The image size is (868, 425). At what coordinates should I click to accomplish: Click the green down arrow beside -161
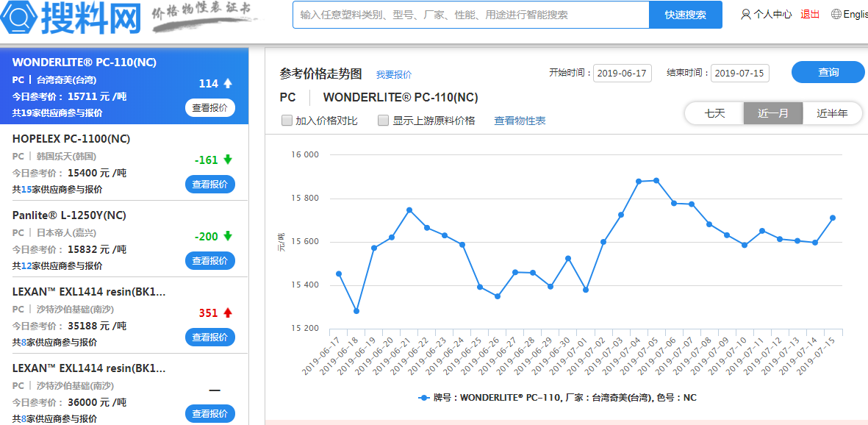(x=228, y=160)
